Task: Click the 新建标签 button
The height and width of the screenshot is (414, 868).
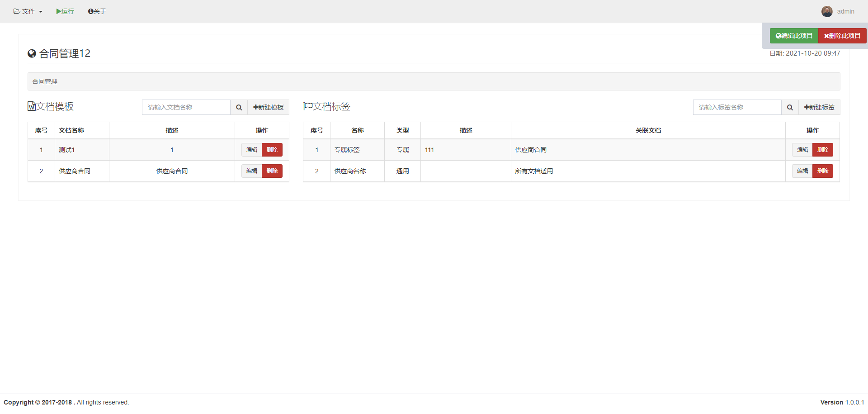Action: coord(819,107)
